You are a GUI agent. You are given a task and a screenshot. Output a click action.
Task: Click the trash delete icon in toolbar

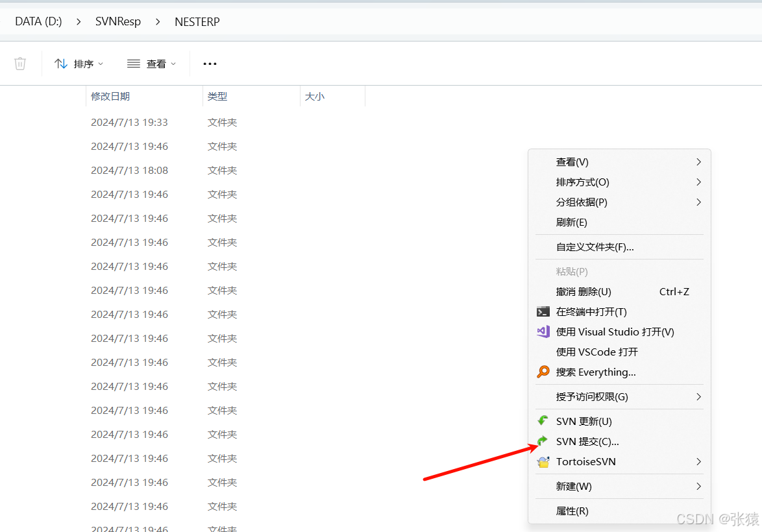coord(20,64)
